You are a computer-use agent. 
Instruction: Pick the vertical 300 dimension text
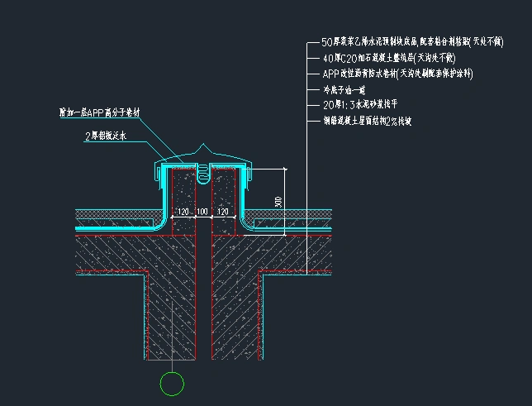click(x=280, y=202)
